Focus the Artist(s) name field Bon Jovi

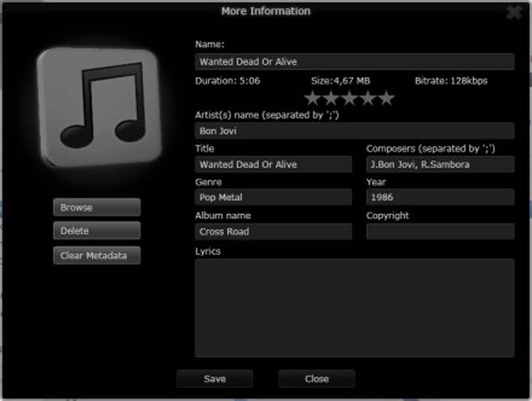pyautogui.click(x=355, y=130)
